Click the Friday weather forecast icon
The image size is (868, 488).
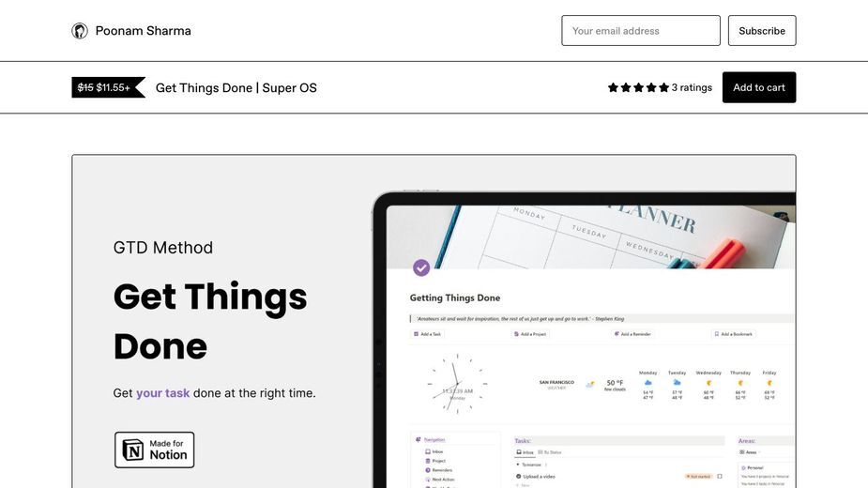click(x=769, y=383)
